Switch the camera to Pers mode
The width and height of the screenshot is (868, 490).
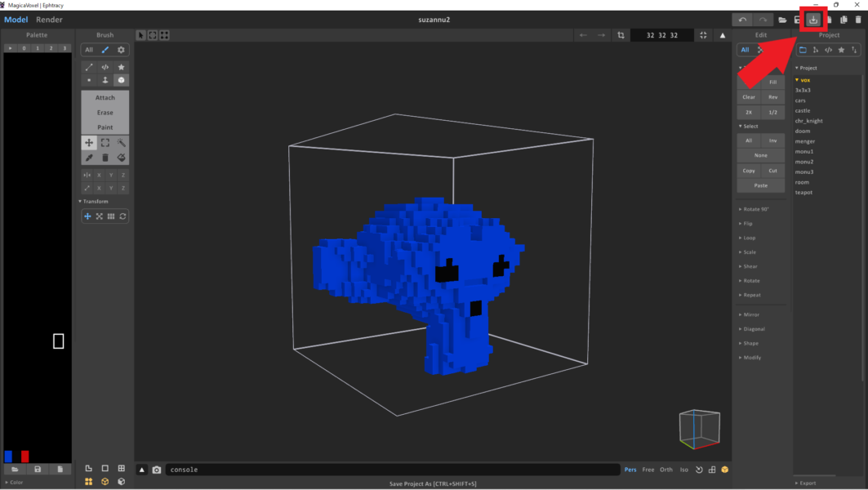coord(630,470)
